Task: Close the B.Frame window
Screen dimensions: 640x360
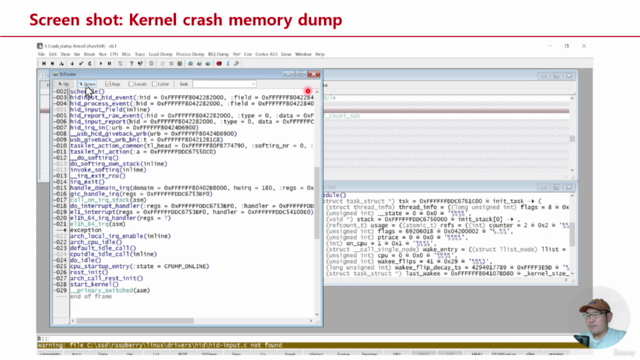Action: point(313,74)
